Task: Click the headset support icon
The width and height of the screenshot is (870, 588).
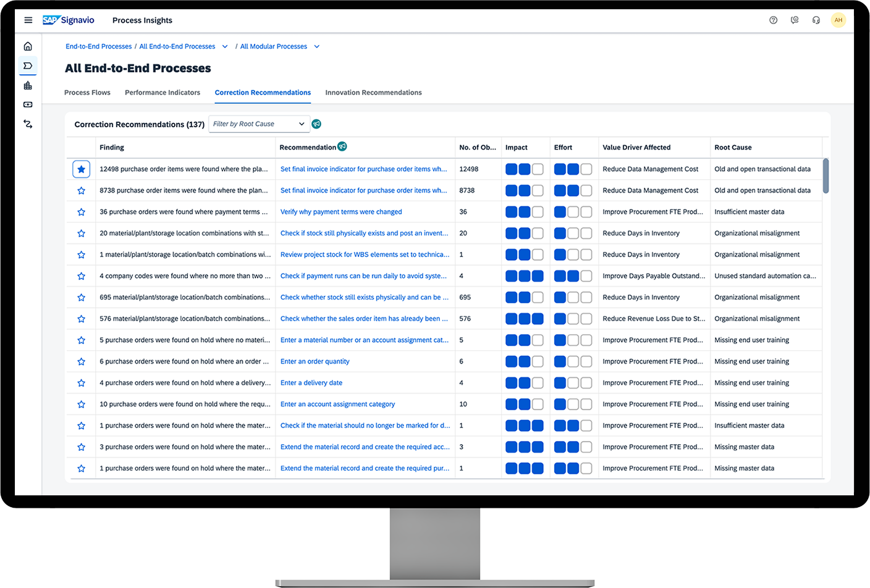Action: (816, 20)
